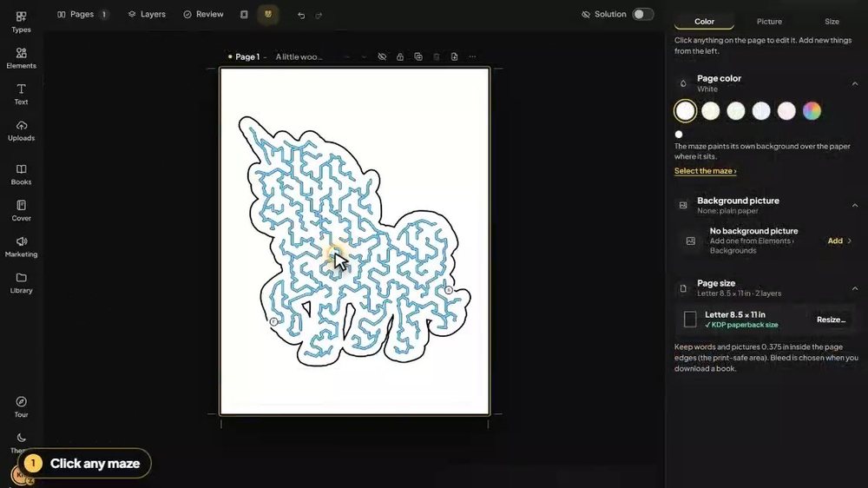Click the Undo arrow
The width and height of the screenshot is (868, 488).
point(301,15)
